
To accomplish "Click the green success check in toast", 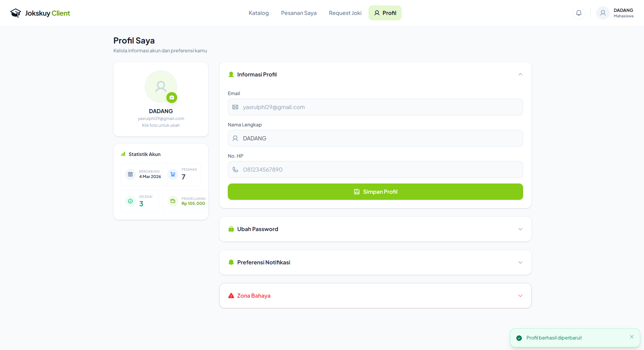I will tap(519, 338).
